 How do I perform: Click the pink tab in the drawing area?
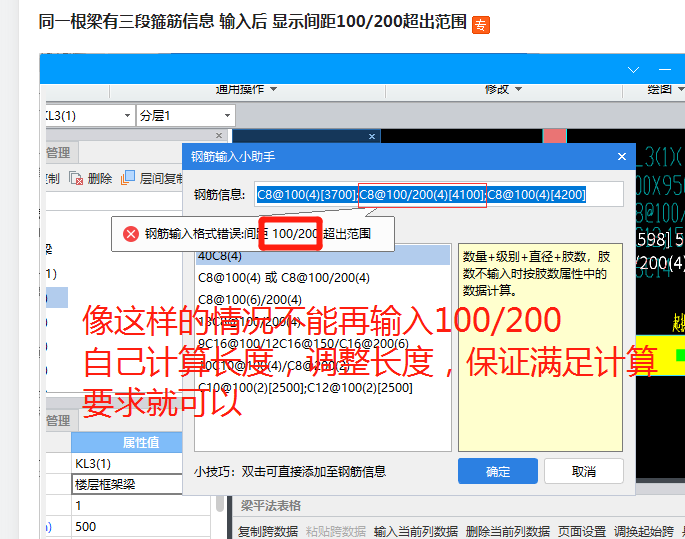click(x=555, y=136)
